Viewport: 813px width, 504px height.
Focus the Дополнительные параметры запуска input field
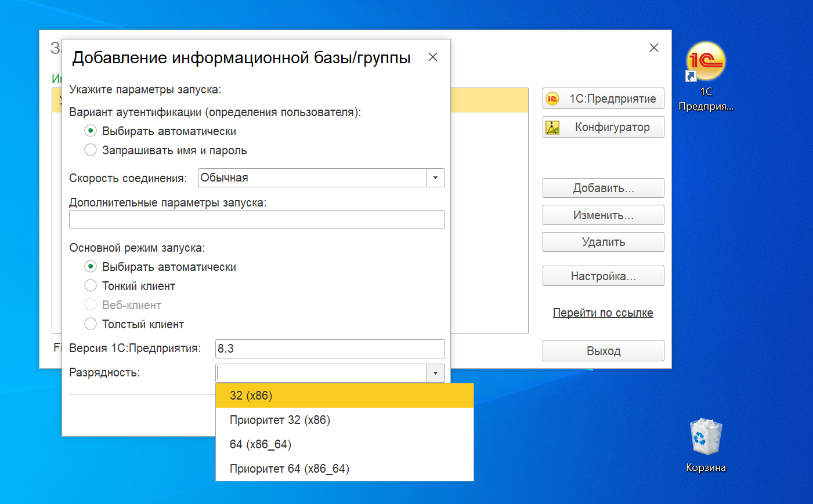click(x=257, y=220)
